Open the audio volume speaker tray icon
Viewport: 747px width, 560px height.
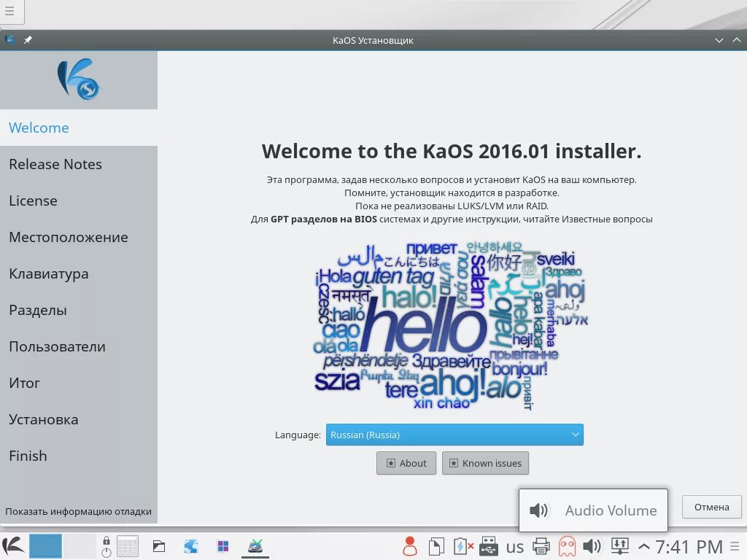[592, 546]
